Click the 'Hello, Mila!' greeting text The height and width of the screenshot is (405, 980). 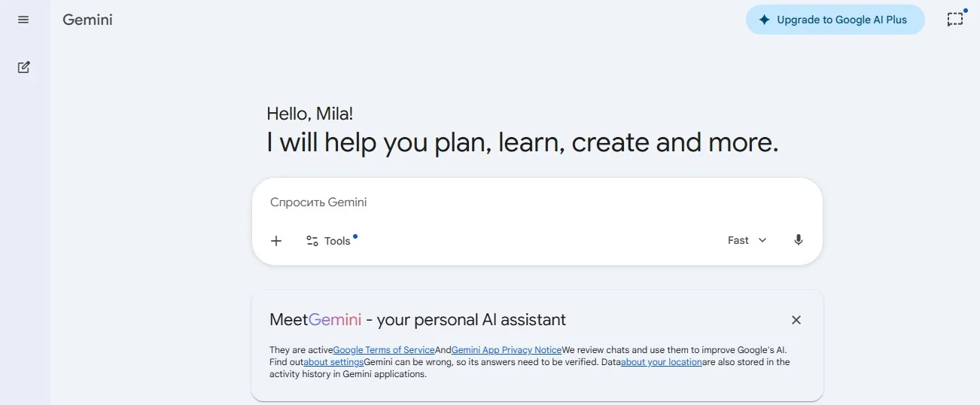310,114
